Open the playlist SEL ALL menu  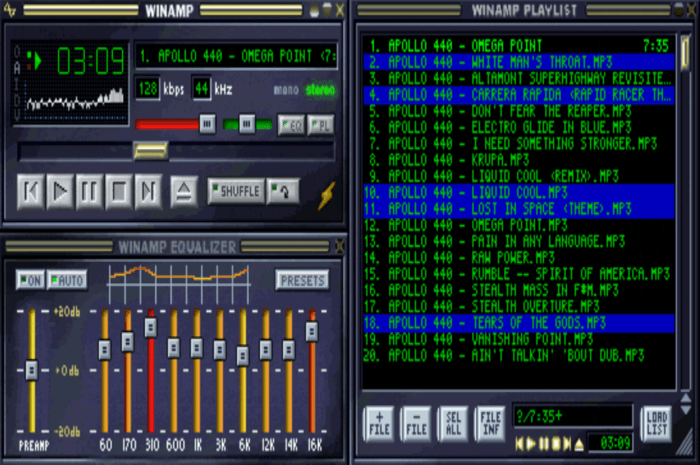(453, 423)
